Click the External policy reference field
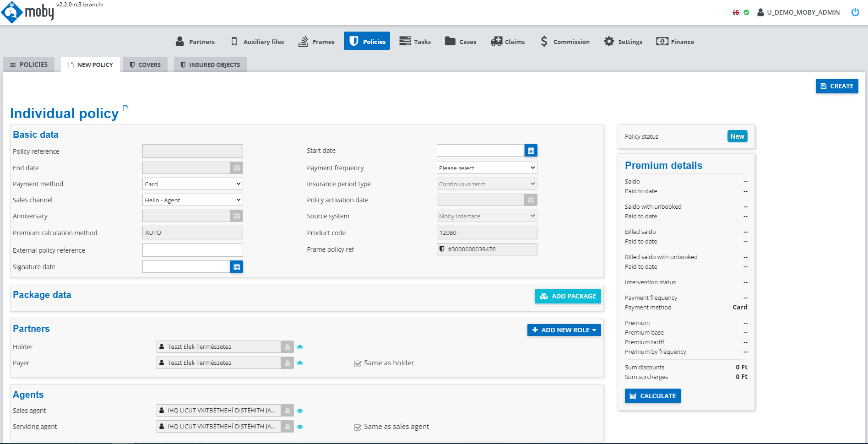 (192, 250)
